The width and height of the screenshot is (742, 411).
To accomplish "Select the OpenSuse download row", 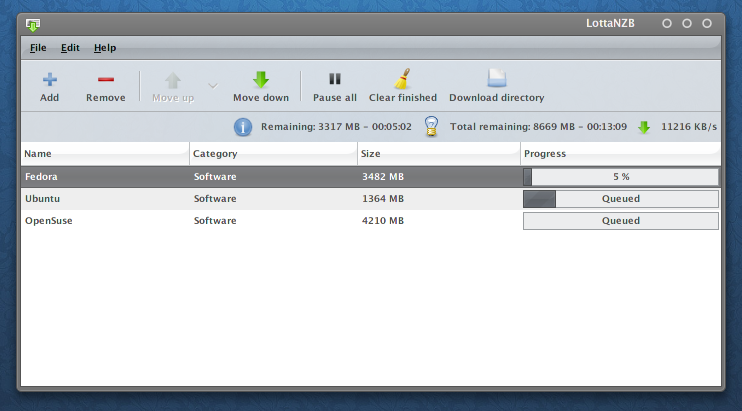I will coord(371,221).
